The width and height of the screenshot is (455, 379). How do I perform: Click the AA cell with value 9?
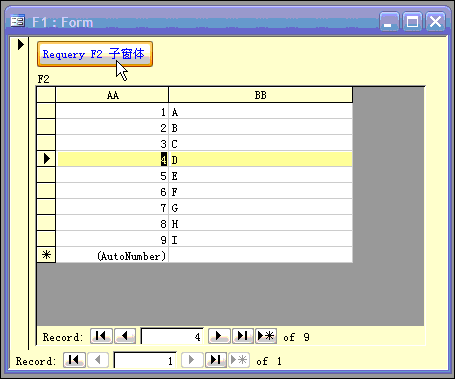[x=112, y=240]
